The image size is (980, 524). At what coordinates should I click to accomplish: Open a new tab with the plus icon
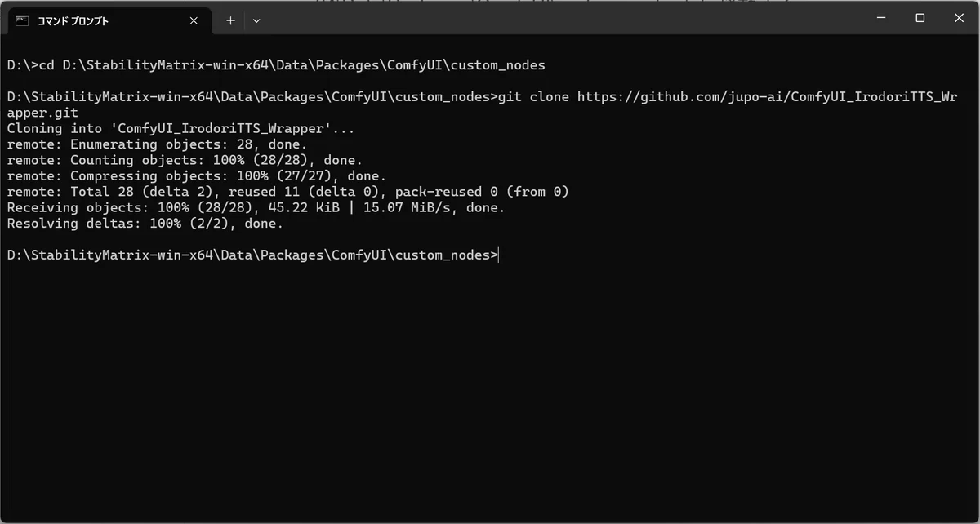tap(230, 20)
